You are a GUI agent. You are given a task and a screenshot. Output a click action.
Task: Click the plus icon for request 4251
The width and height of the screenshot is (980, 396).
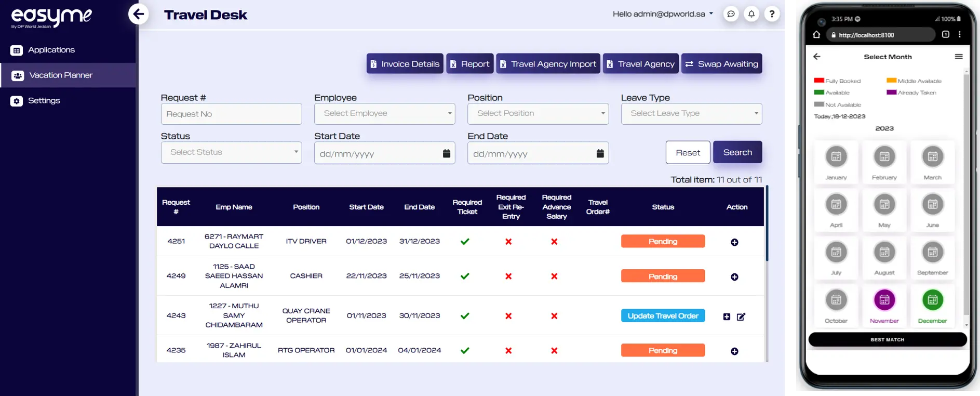point(734,242)
